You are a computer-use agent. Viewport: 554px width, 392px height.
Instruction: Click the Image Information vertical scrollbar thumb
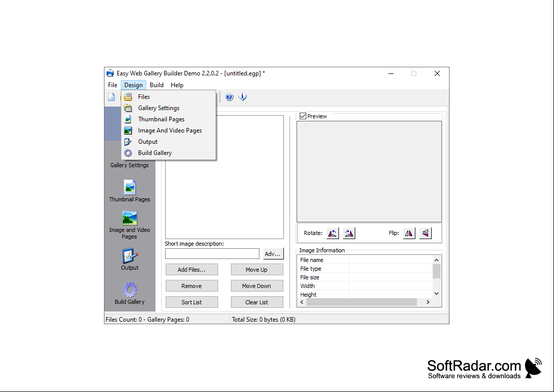coord(437,272)
